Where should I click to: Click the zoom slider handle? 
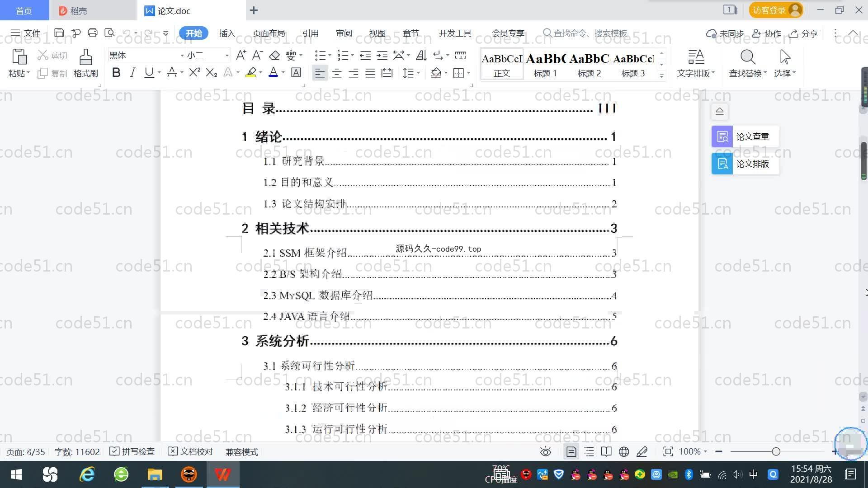click(x=776, y=452)
